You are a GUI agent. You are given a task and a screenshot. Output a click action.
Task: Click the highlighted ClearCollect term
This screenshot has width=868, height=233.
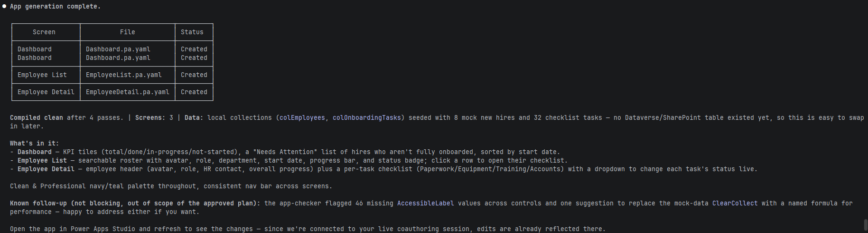point(735,203)
